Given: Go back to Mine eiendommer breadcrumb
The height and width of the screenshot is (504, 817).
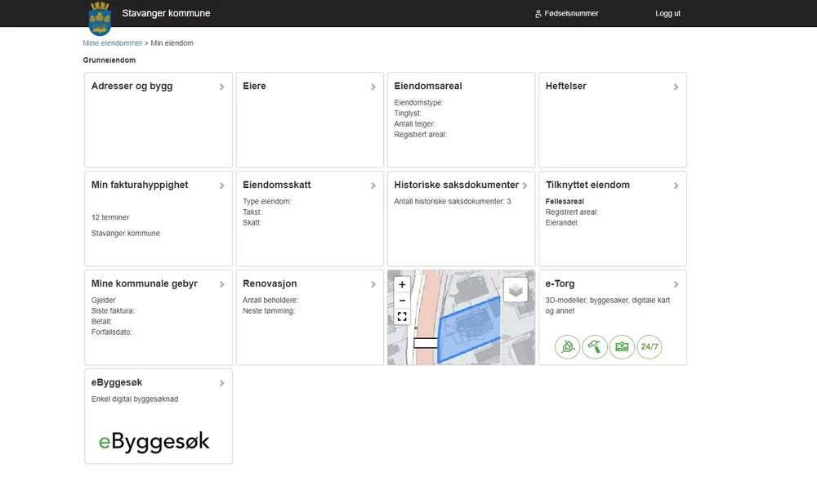Looking at the screenshot, I should tap(113, 43).
